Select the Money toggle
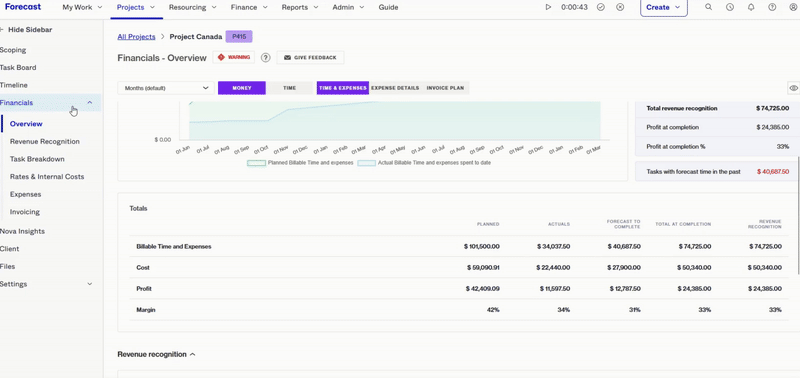The image size is (800, 378). [242, 88]
